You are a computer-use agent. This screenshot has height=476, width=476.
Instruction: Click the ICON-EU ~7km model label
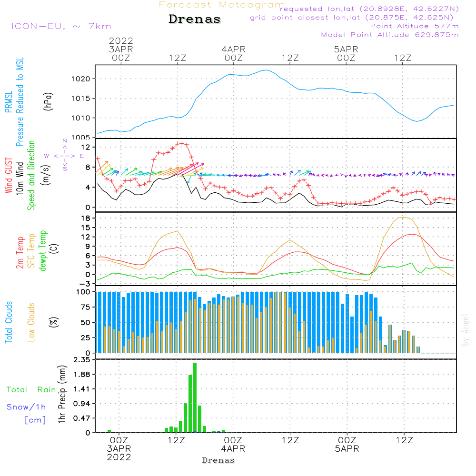point(61,26)
